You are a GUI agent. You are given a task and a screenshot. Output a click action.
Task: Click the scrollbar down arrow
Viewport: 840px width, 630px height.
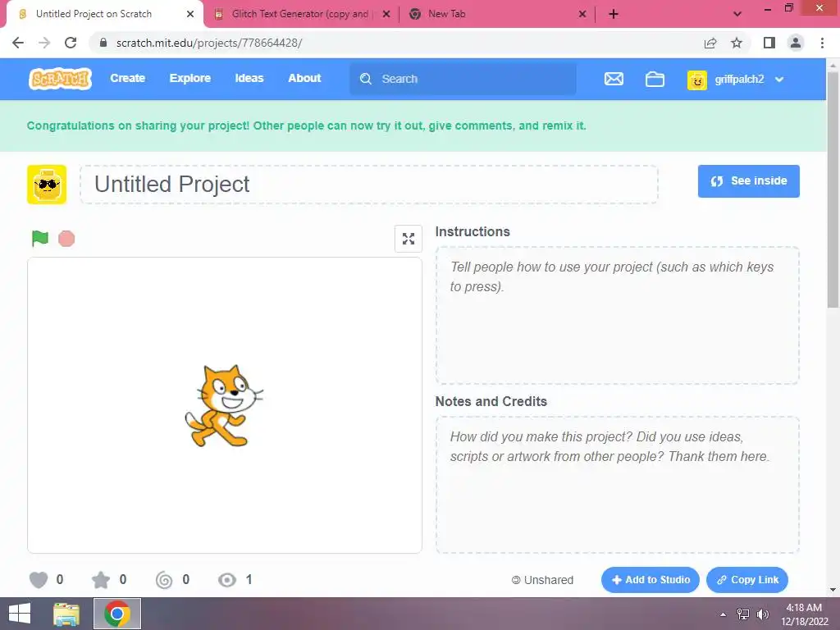[x=833, y=590]
